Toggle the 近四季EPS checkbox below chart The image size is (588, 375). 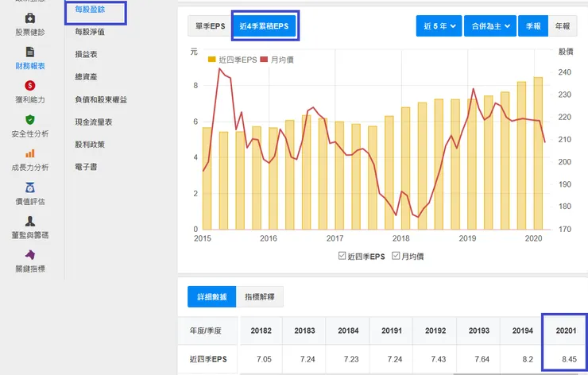(x=342, y=256)
